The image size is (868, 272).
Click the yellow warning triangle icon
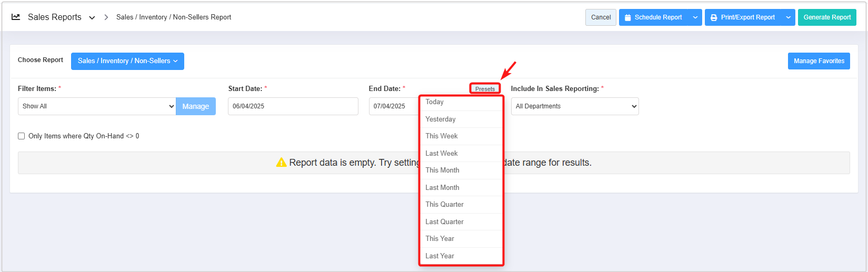[282, 163]
